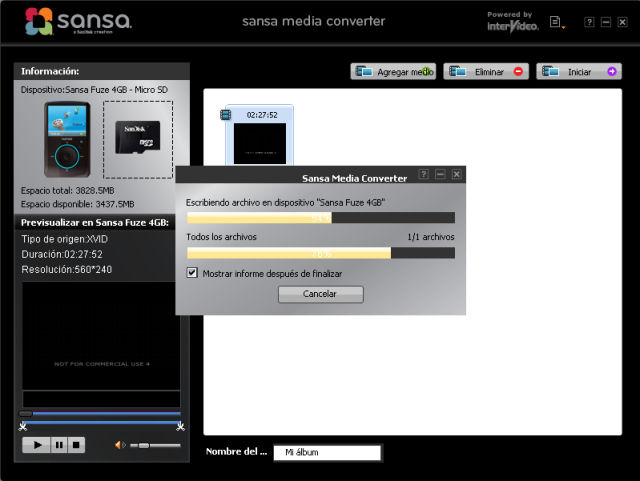
Task: Open the settings document dropdown icon
Action: (557, 22)
